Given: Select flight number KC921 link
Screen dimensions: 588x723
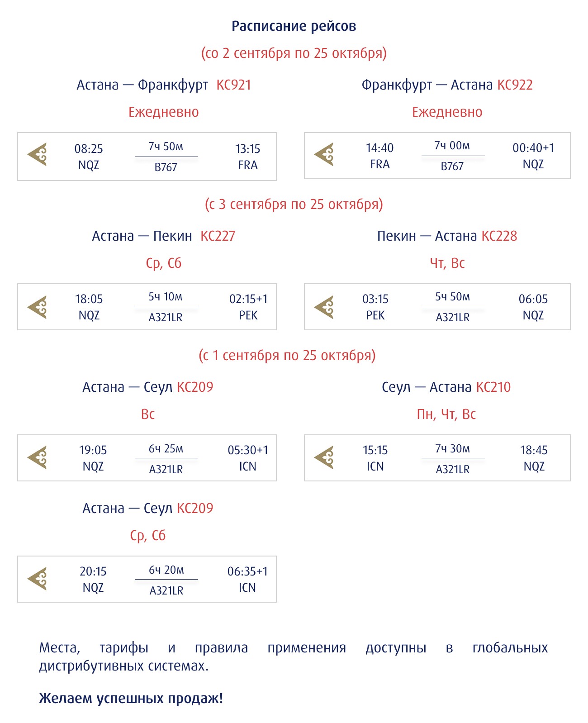Looking at the screenshot, I should click(x=233, y=85).
